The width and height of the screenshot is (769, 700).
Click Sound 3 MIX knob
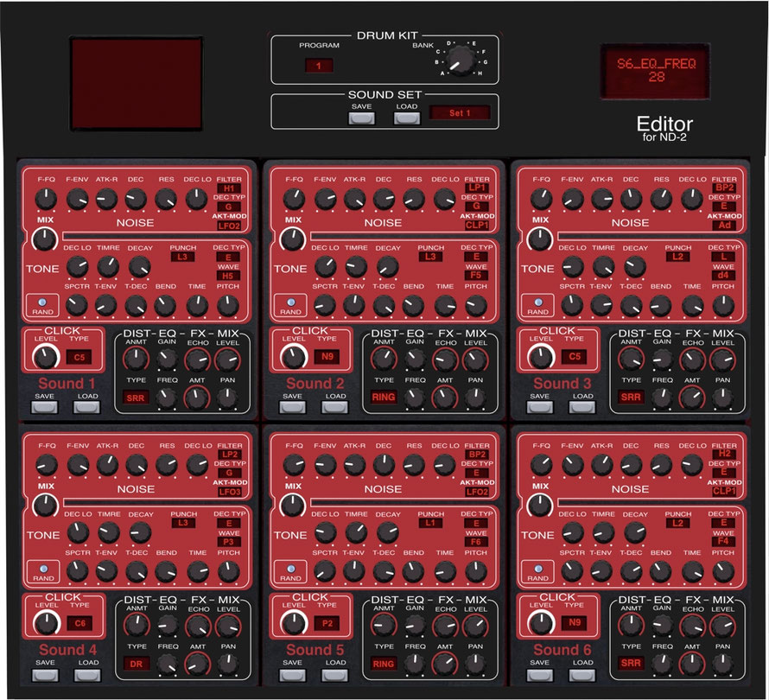coord(539,240)
